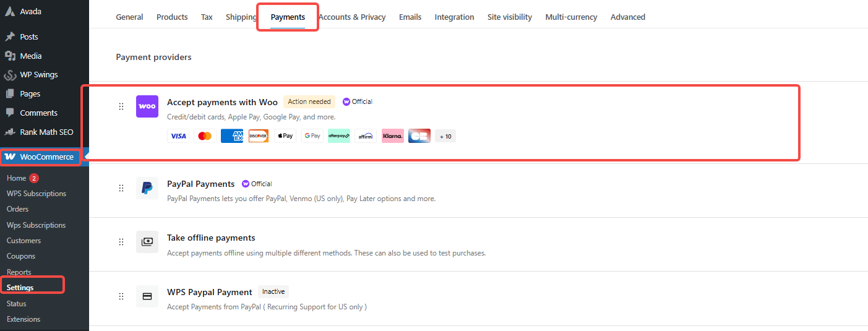Viewport: 868px width, 331px height.
Task: Click the Afterpay logo
Action: coord(339,136)
